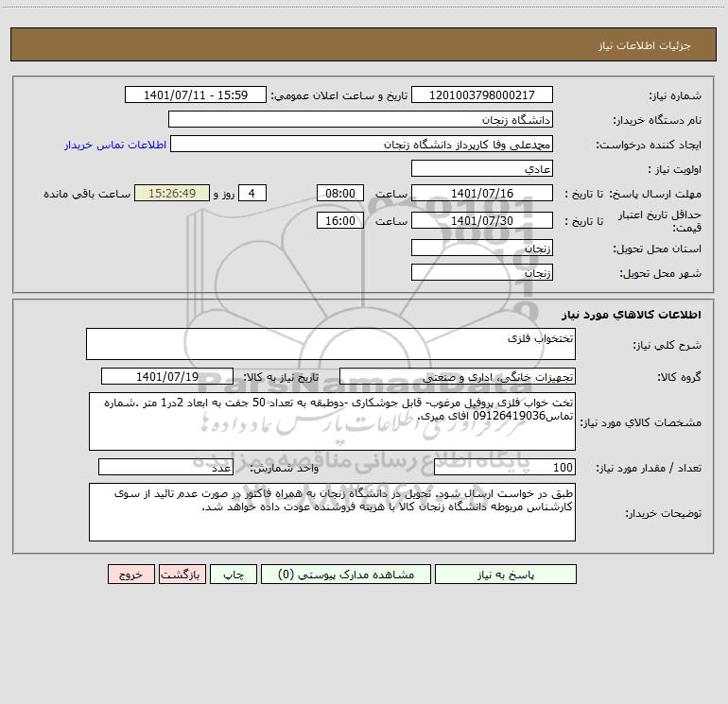
Task: Click the buyer notes text area
Action: tap(332, 512)
